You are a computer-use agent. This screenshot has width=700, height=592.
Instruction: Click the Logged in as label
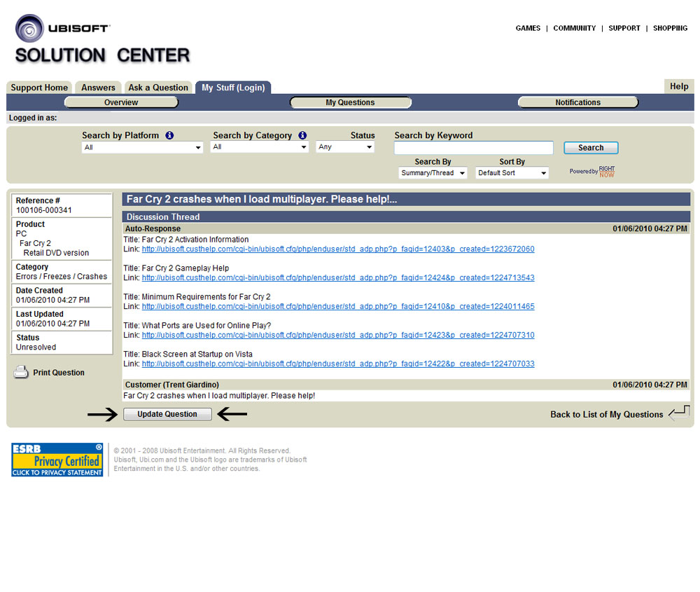tap(33, 118)
